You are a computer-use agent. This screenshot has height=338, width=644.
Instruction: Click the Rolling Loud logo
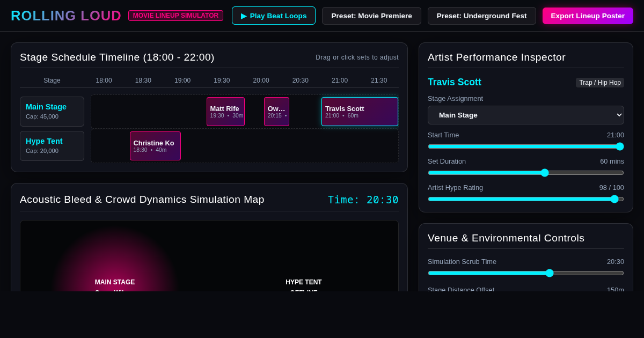(66, 16)
